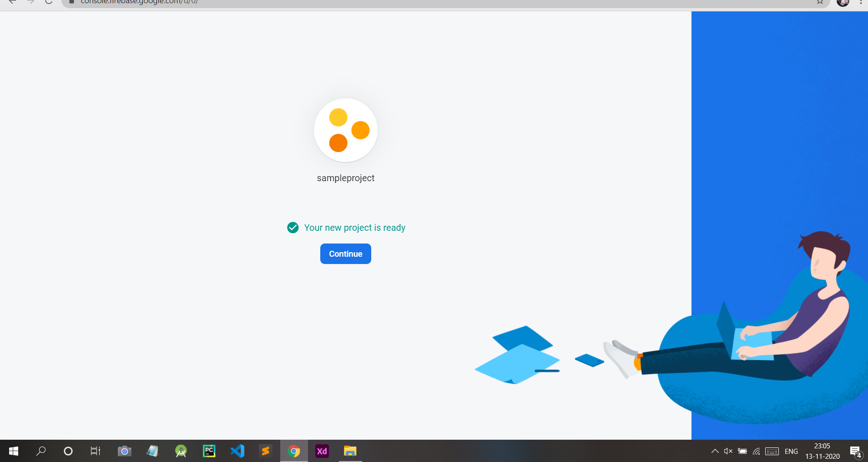The image size is (868, 462).
Task: Go back to the previous page
Action: (x=12, y=2)
